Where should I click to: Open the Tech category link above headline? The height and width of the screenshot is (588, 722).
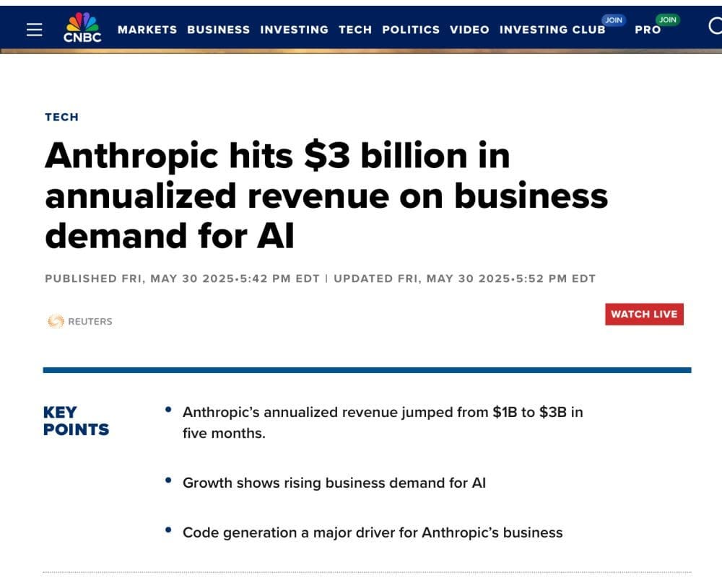coord(61,117)
